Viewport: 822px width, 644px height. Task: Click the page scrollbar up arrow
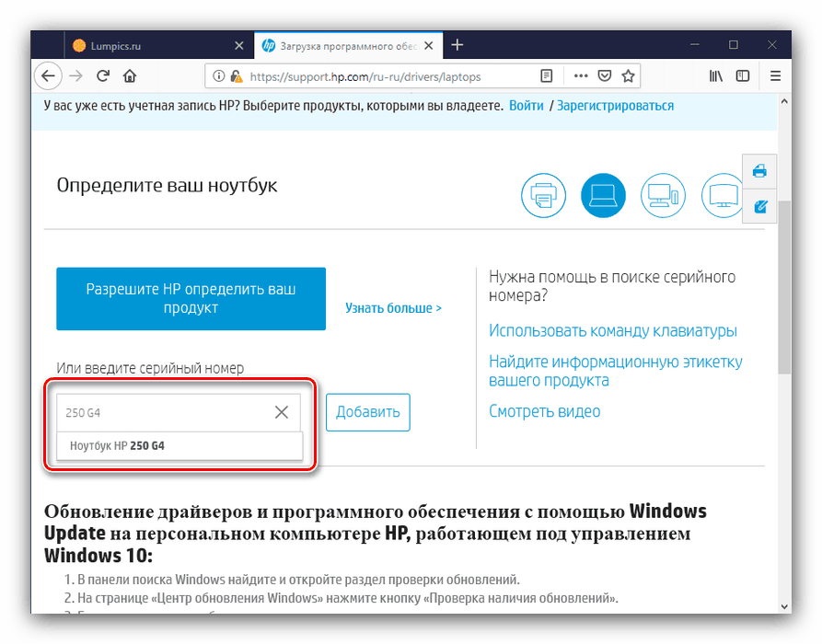coord(784,101)
